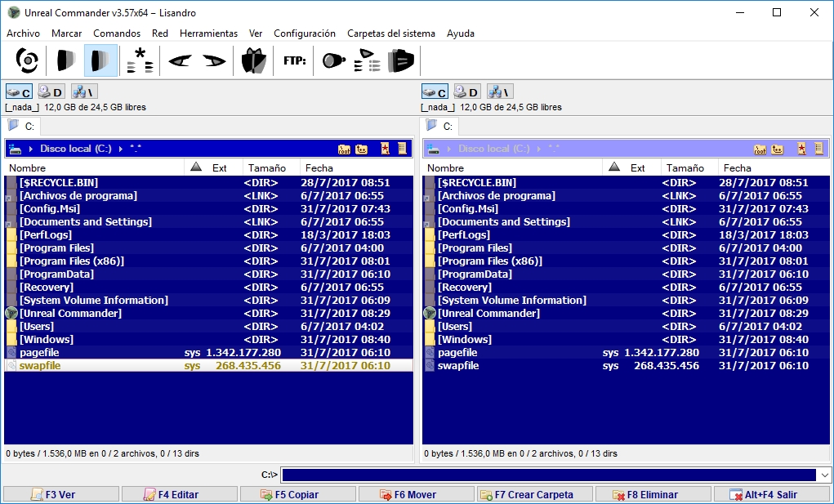The image size is (834, 504).
Task: Select [PerfLogs] in the left panel
Action: (208, 235)
